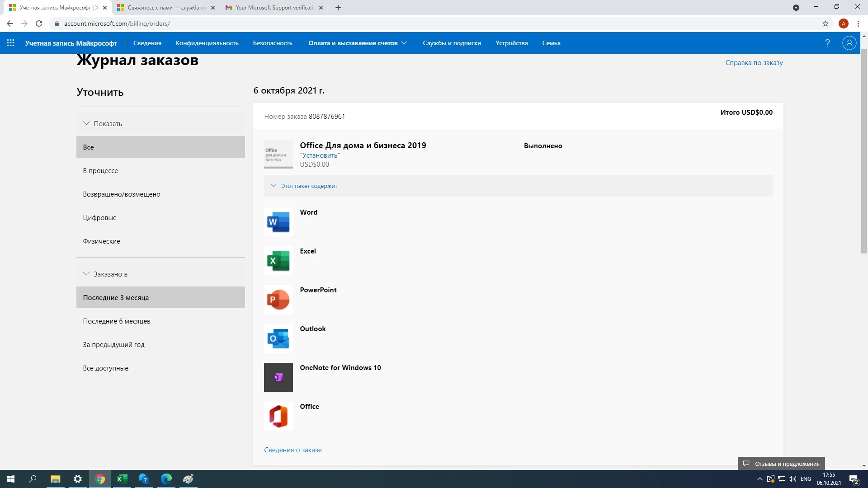Open Microsoft Edge from the taskbar

166,479
